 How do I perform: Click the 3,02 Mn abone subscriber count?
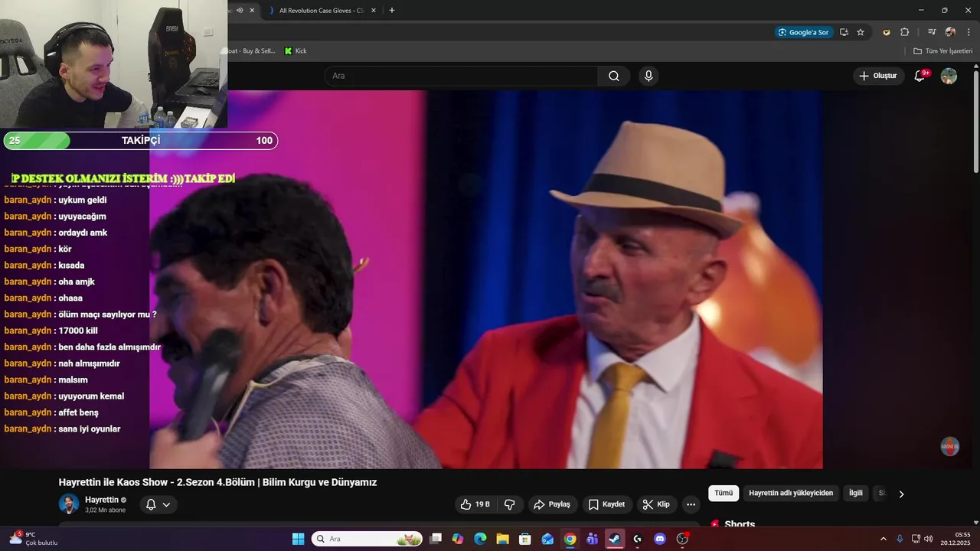click(105, 510)
